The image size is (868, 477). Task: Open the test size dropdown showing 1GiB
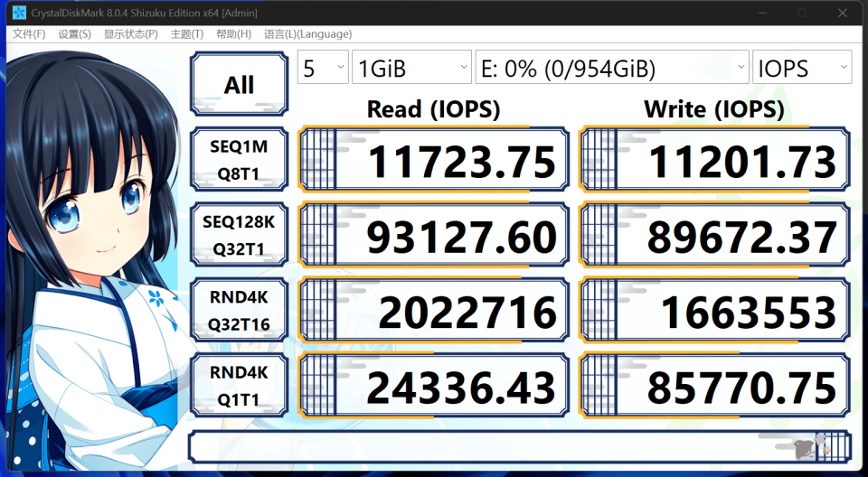[411, 67]
